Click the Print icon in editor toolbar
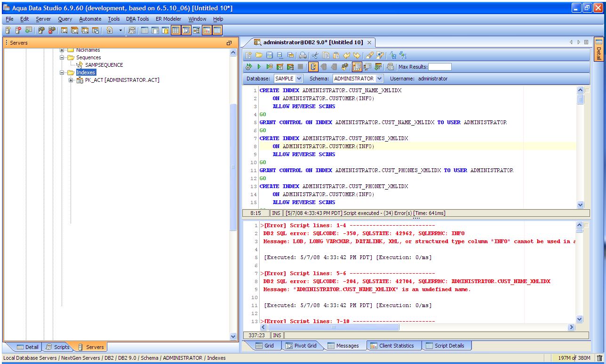This screenshot has width=606, height=364. [x=303, y=55]
